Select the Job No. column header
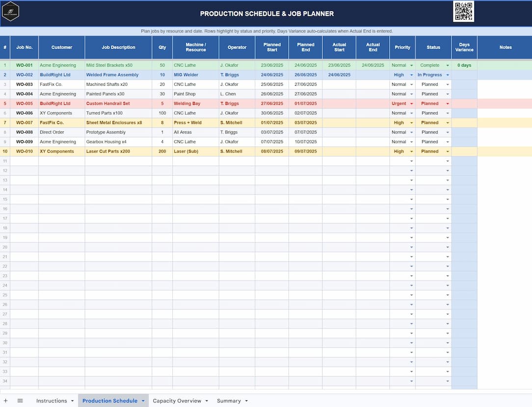This screenshot has height=407, width=532. (25, 48)
